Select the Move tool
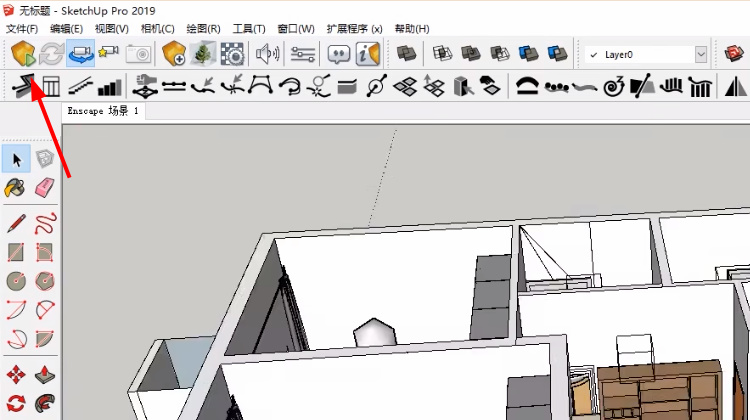Image resolution: width=750 pixels, height=420 pixels. coord(16,375)
